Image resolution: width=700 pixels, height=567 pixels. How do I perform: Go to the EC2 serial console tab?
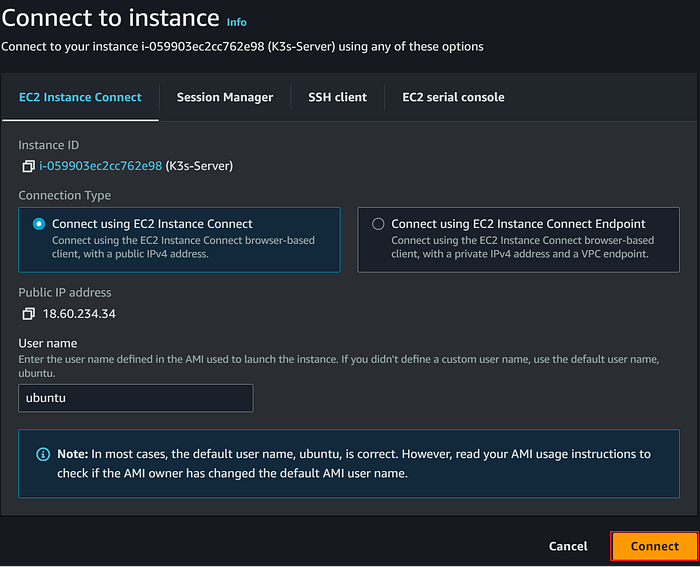pos(453,97)
